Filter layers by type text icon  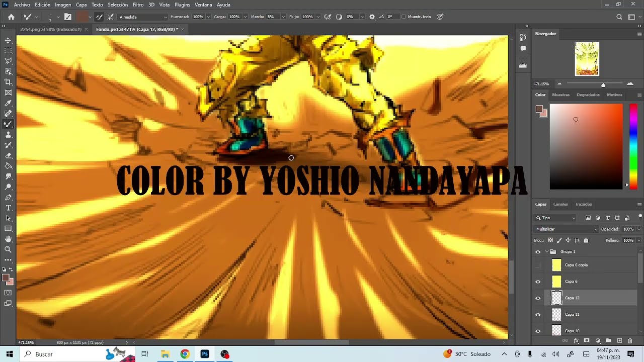(x=608, y=218)
